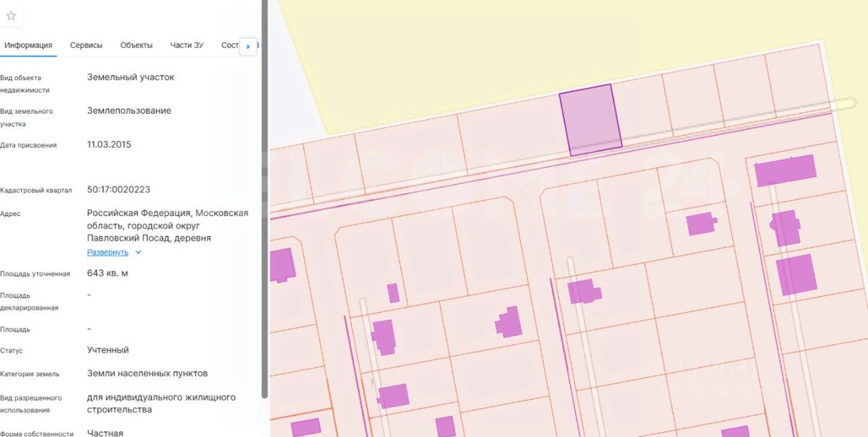Click the Земельный участок object type value
The height and width of the screenshot is (437, 868).
[x=130, y=77]
